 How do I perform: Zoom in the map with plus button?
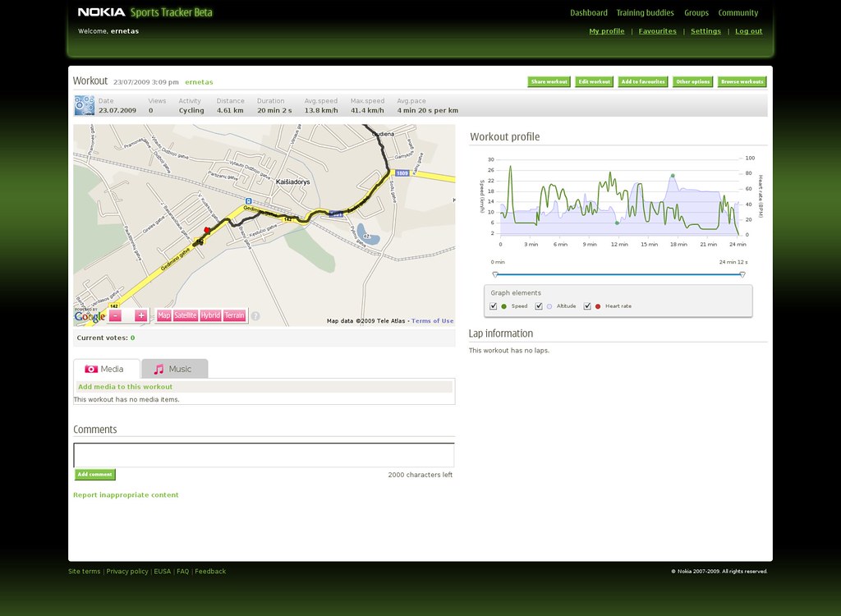(141, 315)
